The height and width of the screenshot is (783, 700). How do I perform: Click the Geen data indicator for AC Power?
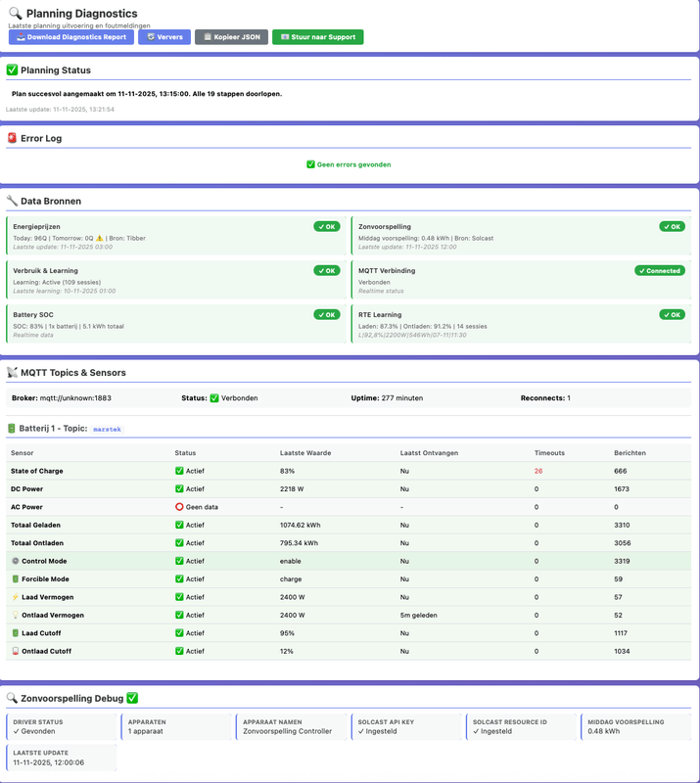point(196,507)
